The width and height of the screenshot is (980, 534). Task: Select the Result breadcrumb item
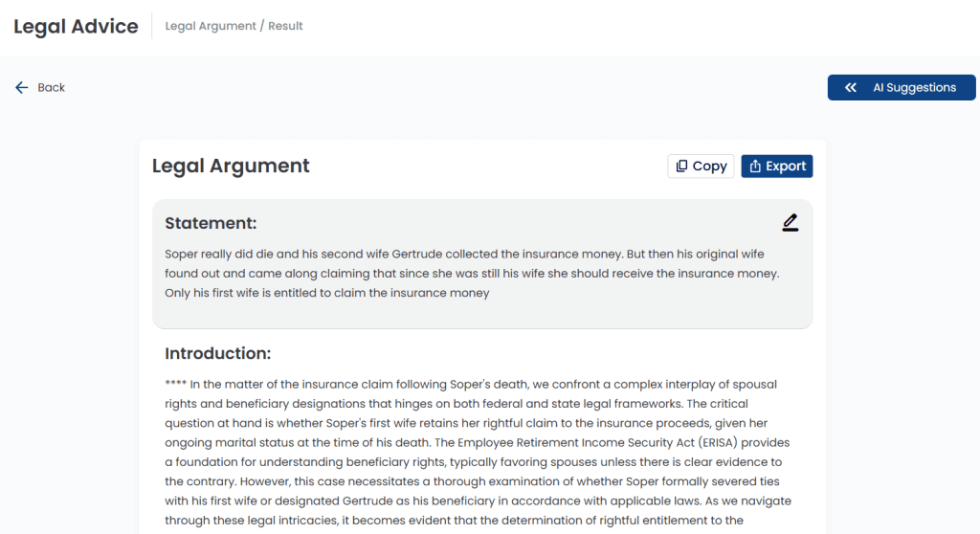[285, 26]
